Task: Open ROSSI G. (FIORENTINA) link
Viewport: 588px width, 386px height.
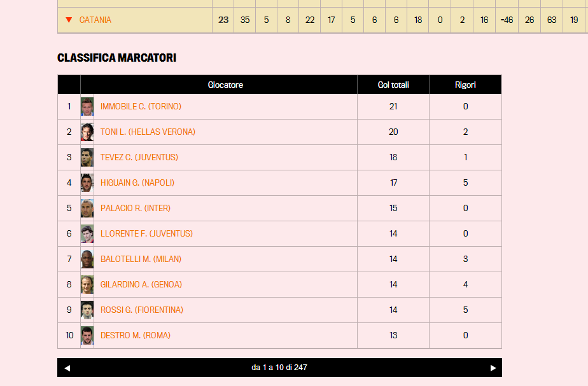Action: [x=142, y=310]
